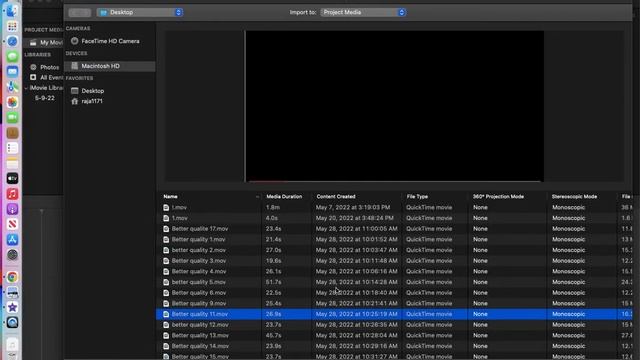The width and height of the screenshot is (640, 360).
Task: Collapse the iMovie Library tree item
Action: pos(26,88)
